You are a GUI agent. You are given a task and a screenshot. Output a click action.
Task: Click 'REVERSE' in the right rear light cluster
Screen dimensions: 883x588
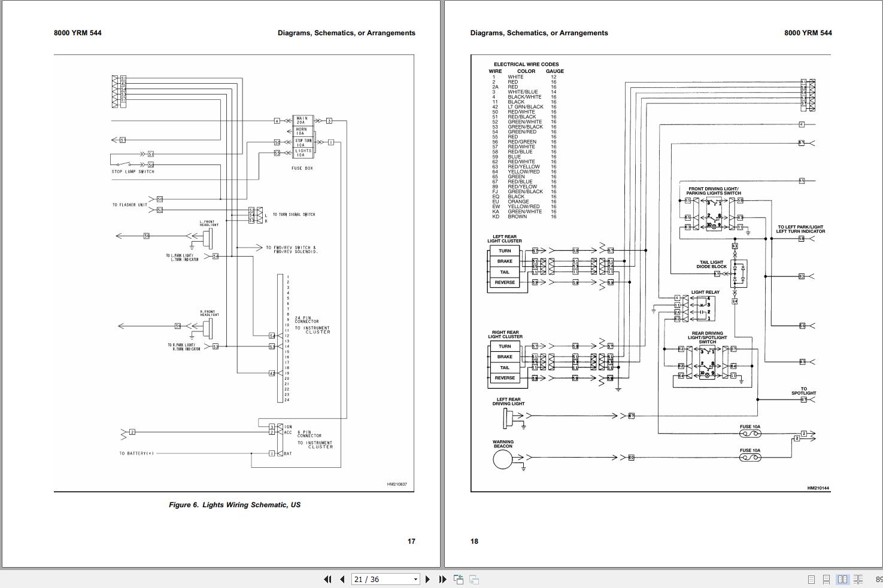click(x=505, y=378)
